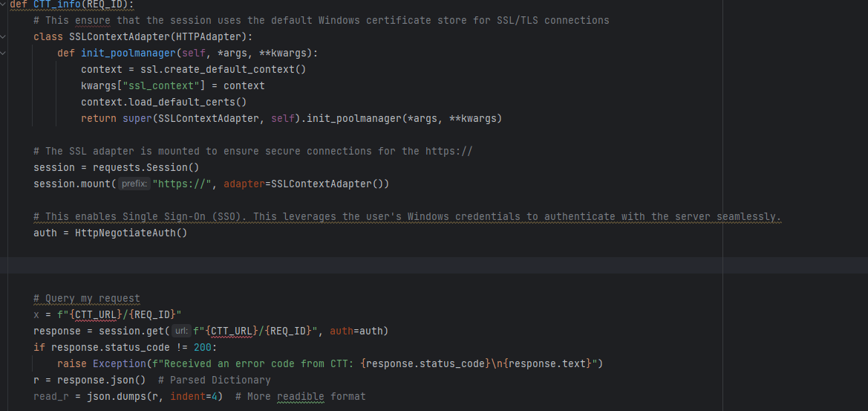Click the indent=4 argument
868x411 pixels.
point(194,397)
